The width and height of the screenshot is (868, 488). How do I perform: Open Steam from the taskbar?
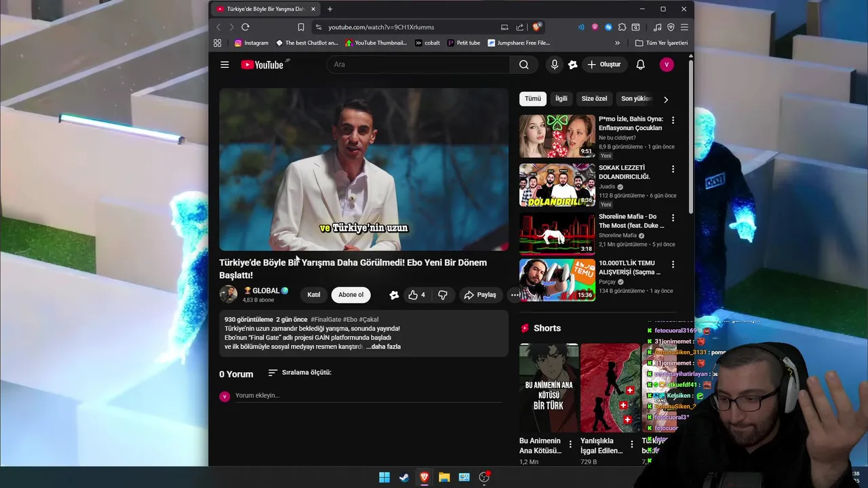pos(404,477)
